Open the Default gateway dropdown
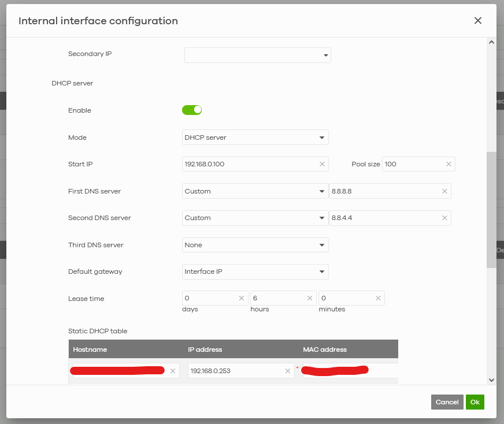Image resolution: width=504 pixels, height=424 pixels. tap(255, 271)
